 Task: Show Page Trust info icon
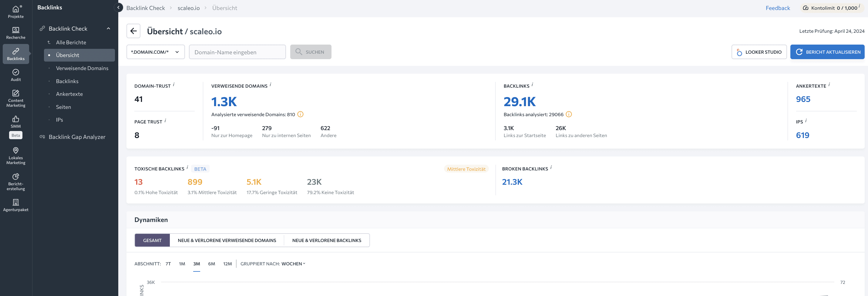[165, 120]
